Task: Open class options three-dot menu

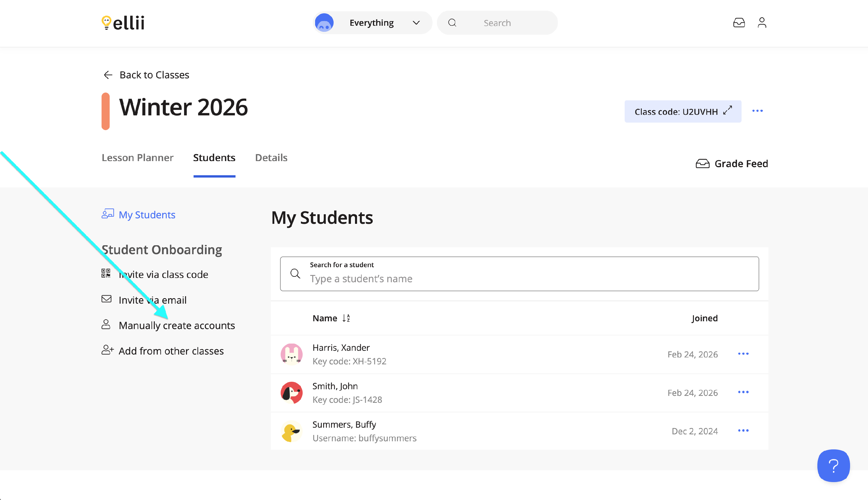Action: [757, 111]
